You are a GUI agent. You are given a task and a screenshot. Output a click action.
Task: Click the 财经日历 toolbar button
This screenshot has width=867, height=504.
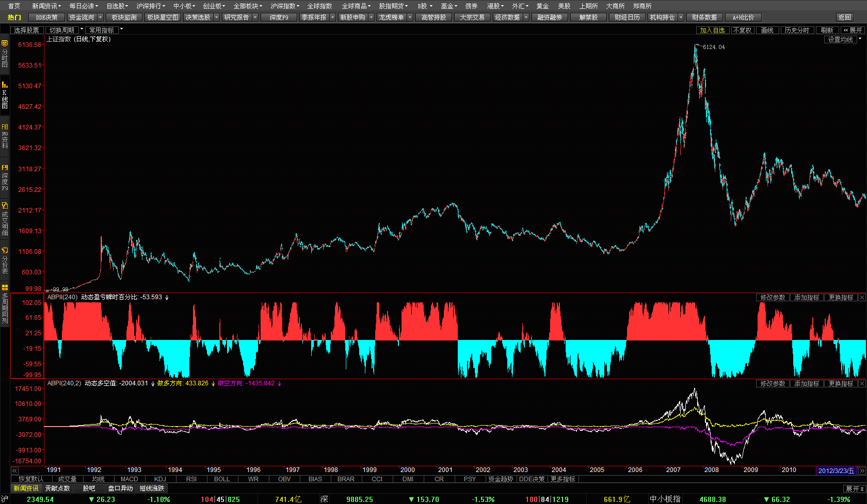click(627, 18)
